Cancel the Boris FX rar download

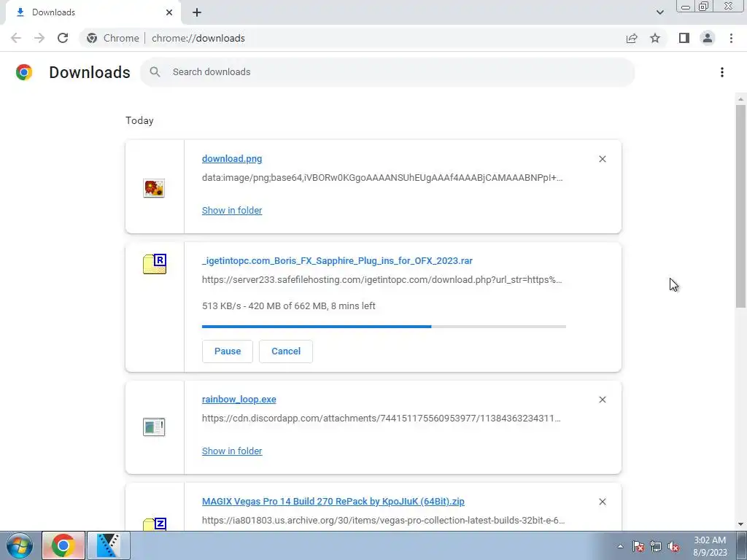(286, 351)
